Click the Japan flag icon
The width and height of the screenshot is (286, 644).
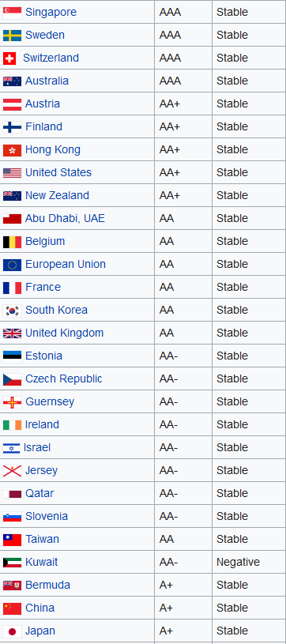12,631
